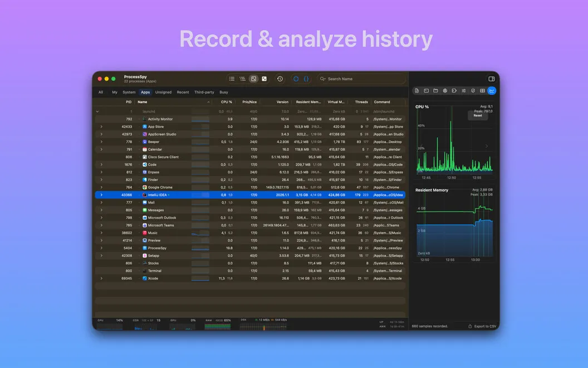
Task: Expand the ProcessSpy process row
Action: coord(101,248)
